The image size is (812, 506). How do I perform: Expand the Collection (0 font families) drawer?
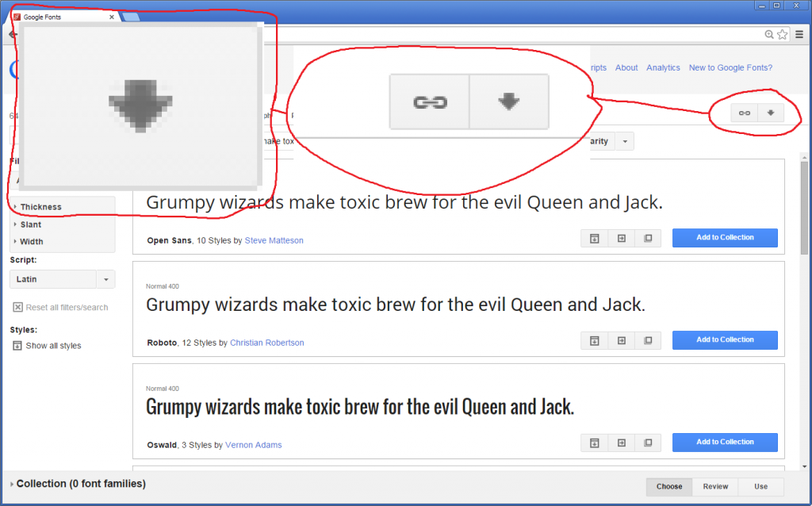(78, 484)
